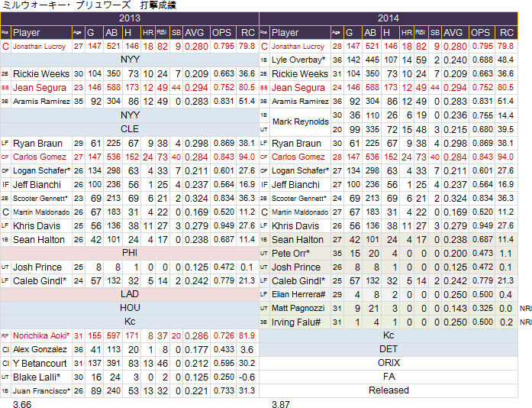Click Khris Davis's 0.949 OPS in 2014
This screenshot has height=408, width=532.
[482, 226]
